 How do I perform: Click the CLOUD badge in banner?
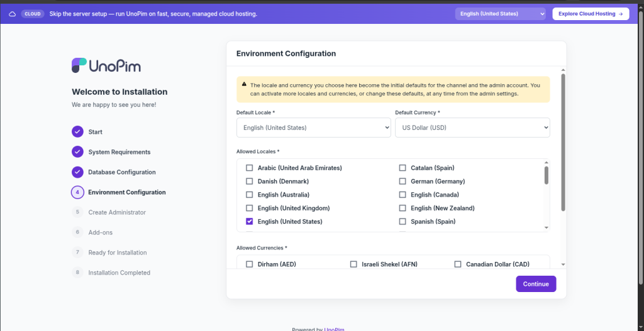point(33,14)
